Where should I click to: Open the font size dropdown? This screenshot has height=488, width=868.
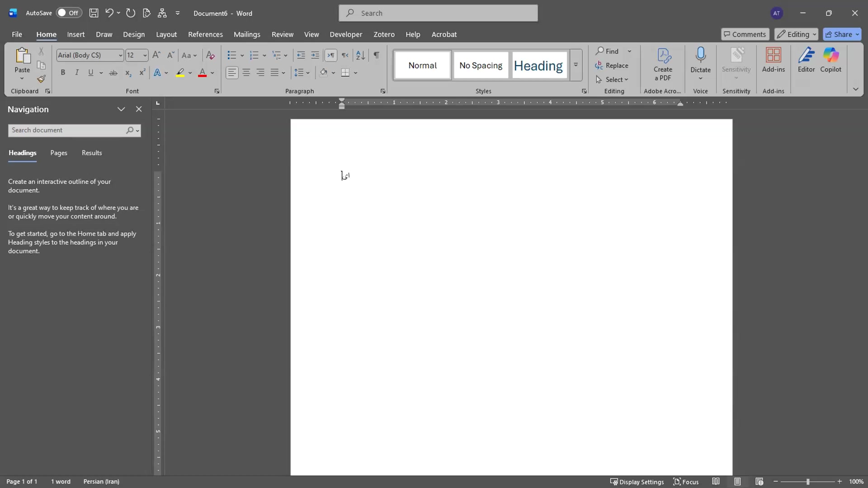tap(145, 55)
